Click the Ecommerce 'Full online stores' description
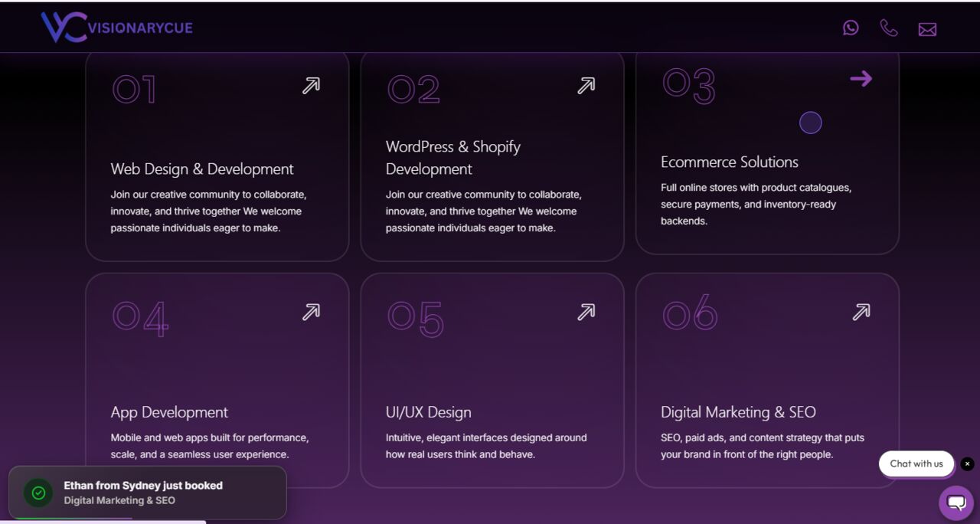980x524 pixels. pyautogui.click(x=756, y=205)
